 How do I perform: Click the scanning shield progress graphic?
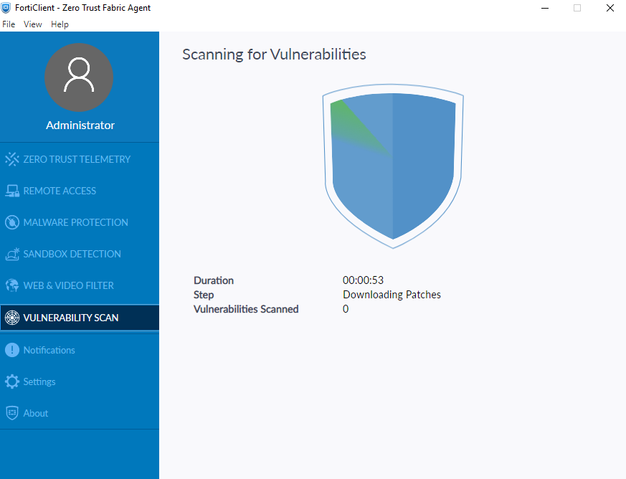point(393,166)
